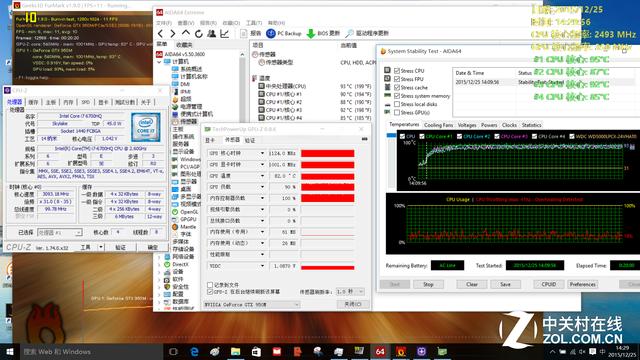
Task: Open GPU core clock sensor dropdown
Action: coord(262,153)
